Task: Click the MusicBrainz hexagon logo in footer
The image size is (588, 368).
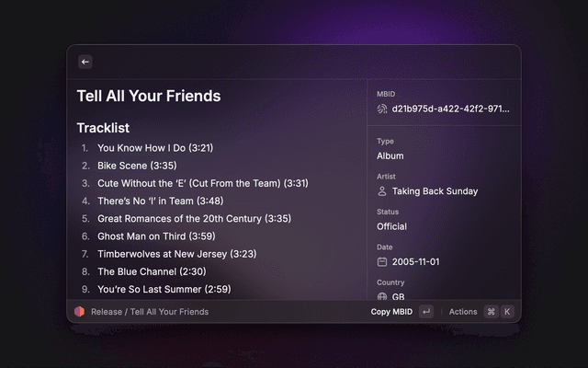Action: (x=80, y=312)
